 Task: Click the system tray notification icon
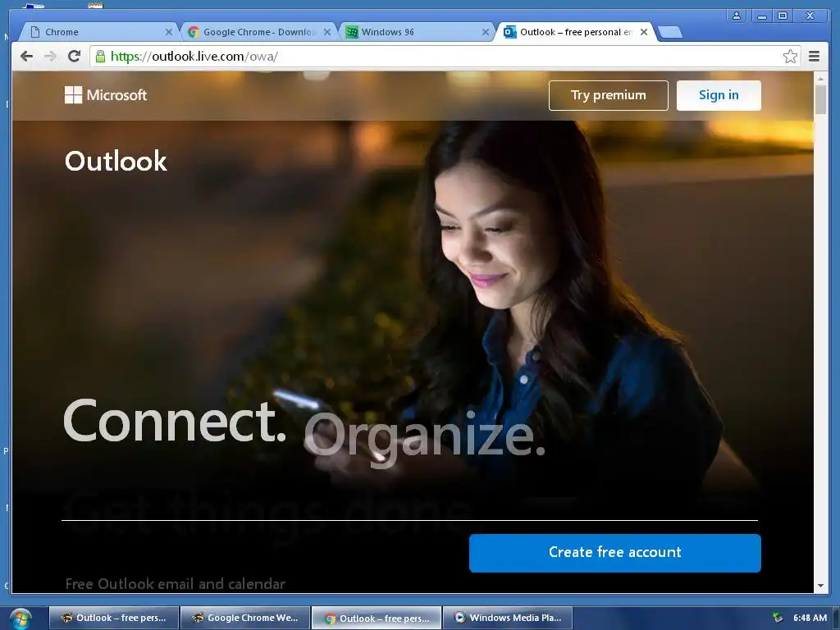pos(778,618)
